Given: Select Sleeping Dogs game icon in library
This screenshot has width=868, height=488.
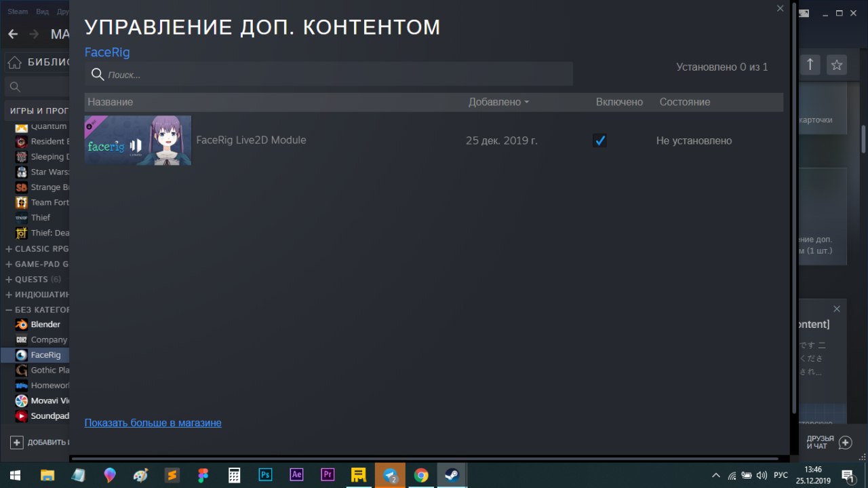Looking at the screenshot, I should (x=21, y=157).
